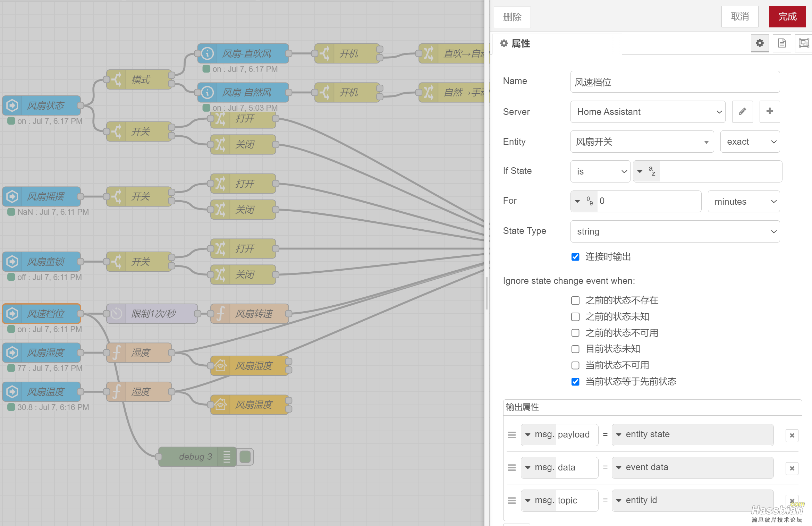The width and height of the screenshot is (812, 526).
Task: Click the 取消 button
Action: (x=740, y=17)
